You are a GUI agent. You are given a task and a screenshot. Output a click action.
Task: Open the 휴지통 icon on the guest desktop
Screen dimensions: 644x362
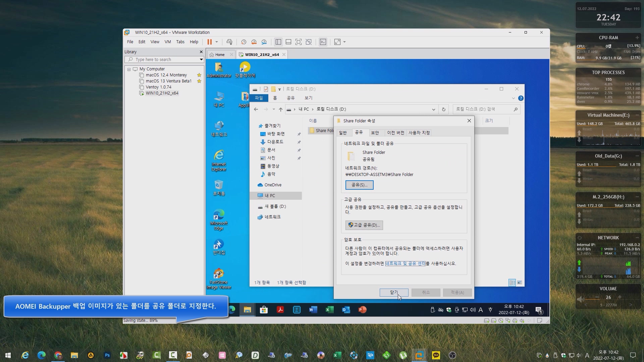(x=219, y=188)
